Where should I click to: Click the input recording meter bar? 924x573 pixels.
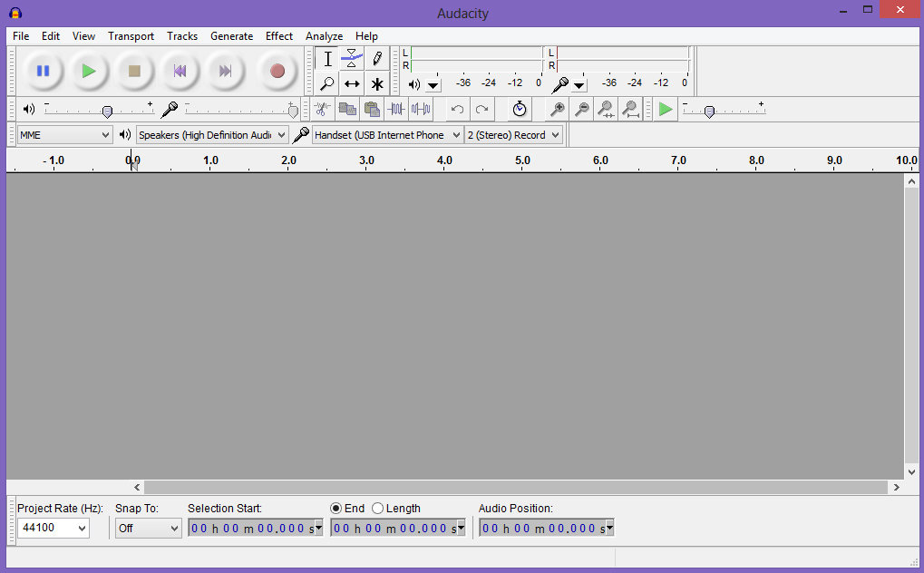click(622, 59)
